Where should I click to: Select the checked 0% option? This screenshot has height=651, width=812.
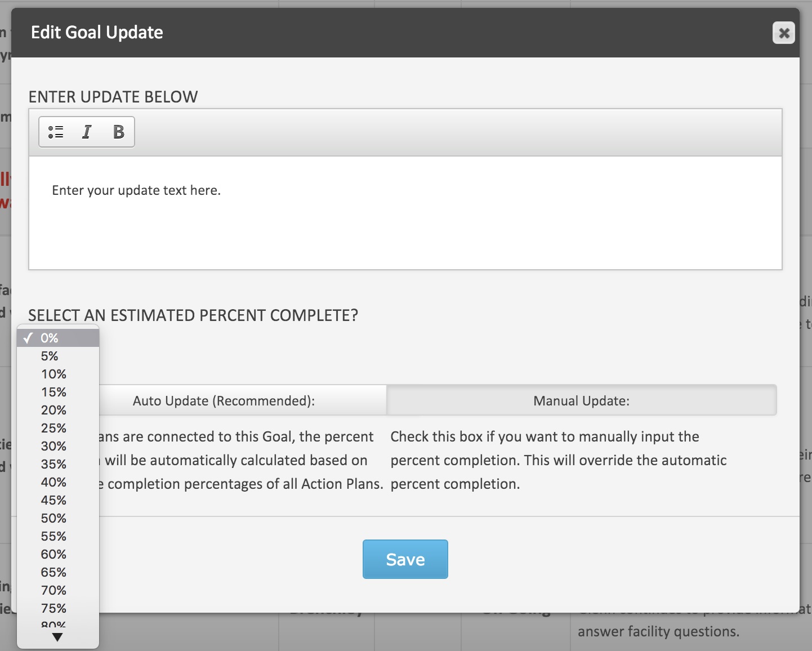[x=58, y=338]
